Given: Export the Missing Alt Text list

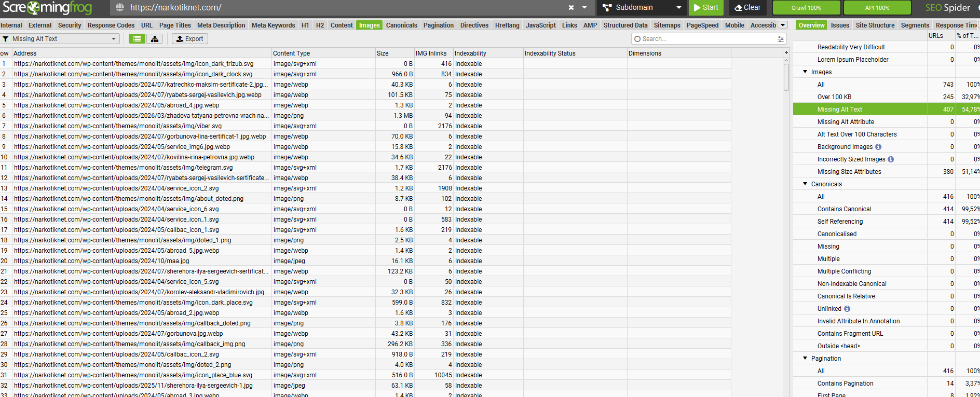Looking at the screenshot, I should (x=190, y=39).
